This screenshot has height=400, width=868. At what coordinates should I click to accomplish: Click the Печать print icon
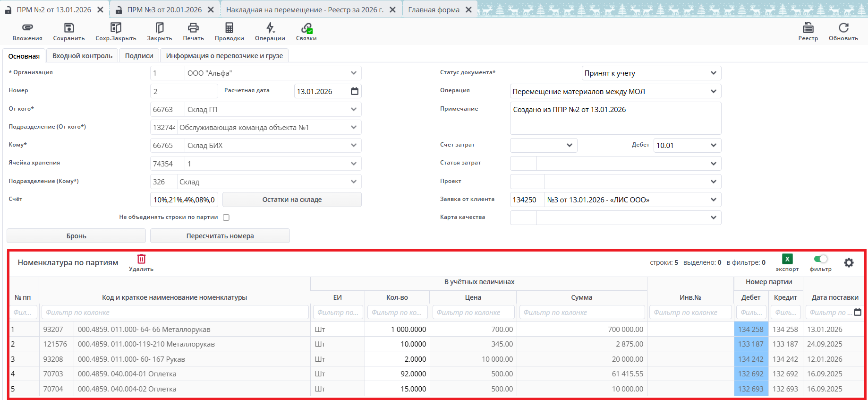[x=193, y=28]
